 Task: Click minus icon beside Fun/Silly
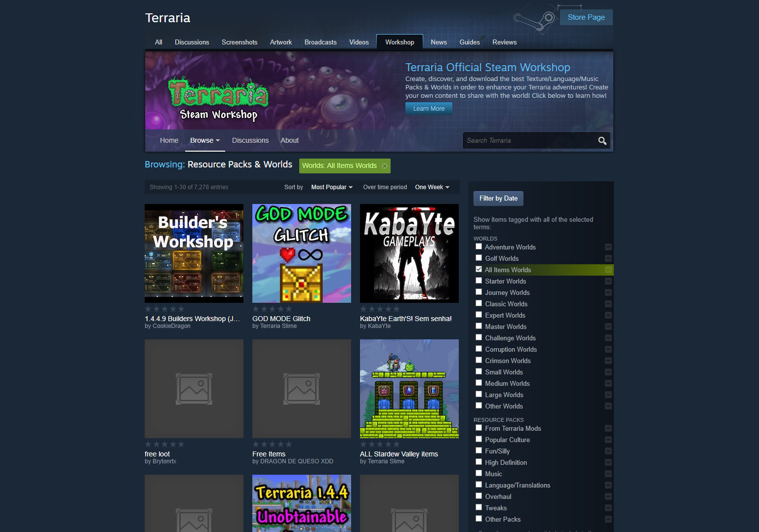pyautogui.click(x=608, y=451)
